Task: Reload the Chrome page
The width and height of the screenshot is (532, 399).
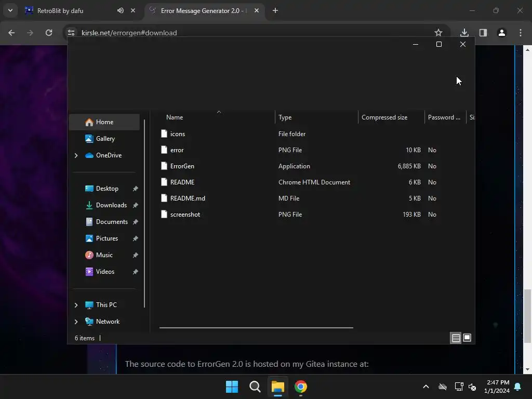Action: coord(49,33)
